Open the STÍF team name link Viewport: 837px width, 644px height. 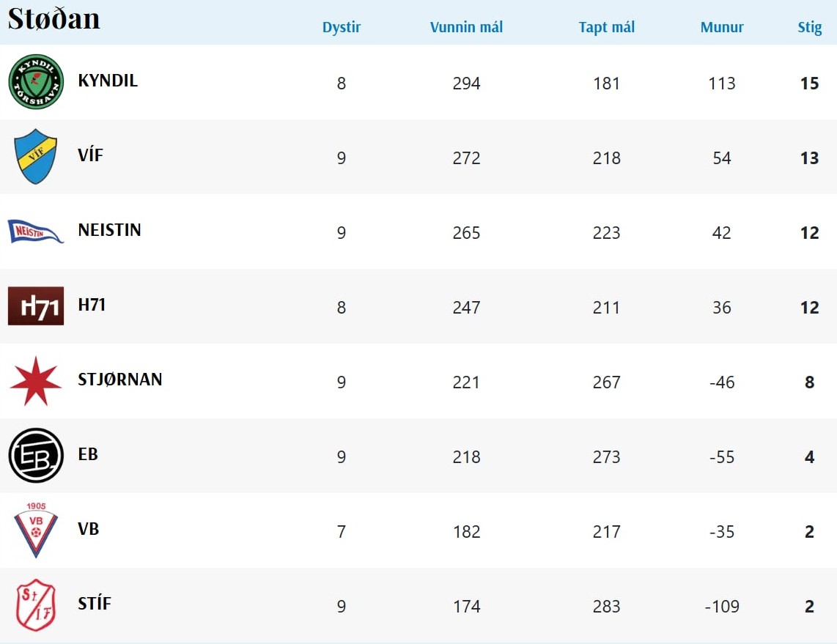[95, 604]
